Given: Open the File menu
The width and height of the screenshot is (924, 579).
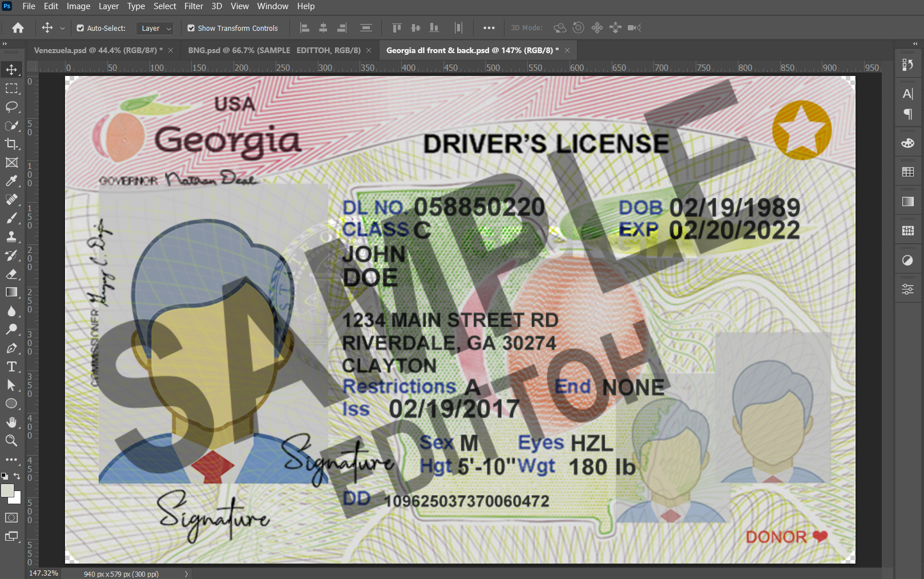Looking at the screenshot, I should coord(29,6).
